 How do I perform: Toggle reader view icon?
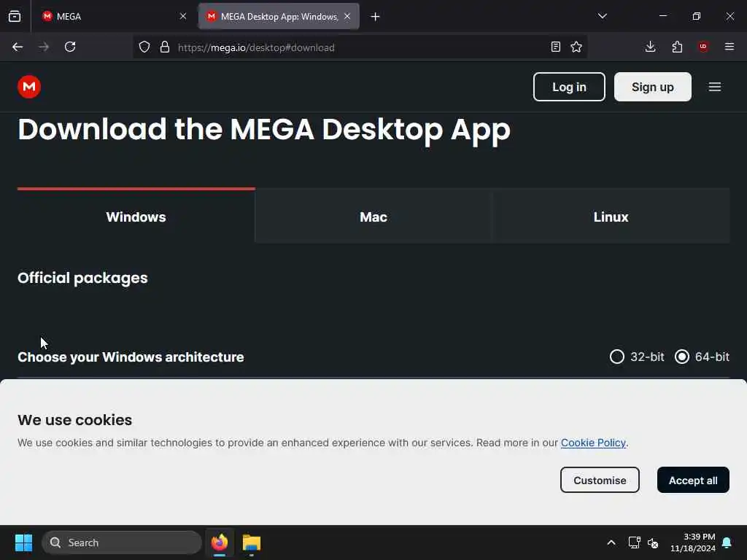tap(555, 47)
